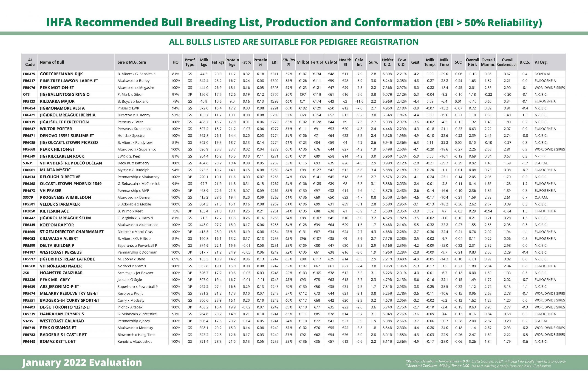Image resolution: width=588 pixels, height=376 pixels.
Task: Select bull name WESTCOAST GALAHAD
Action: pos(62,321)
